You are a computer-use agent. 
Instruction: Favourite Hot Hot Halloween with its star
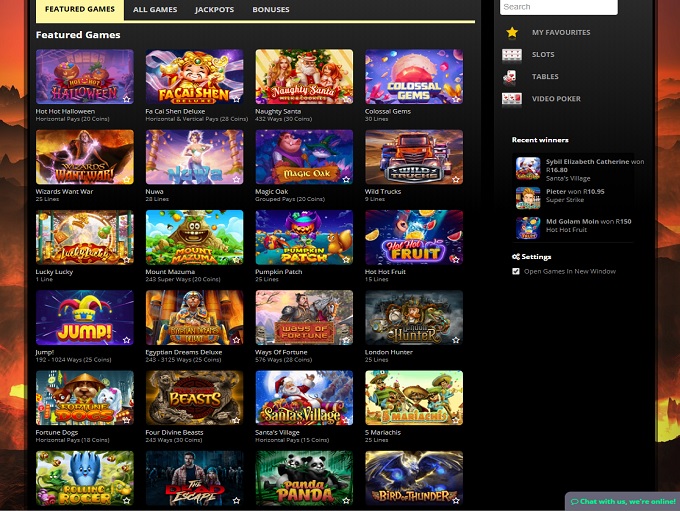pos(126,99)
